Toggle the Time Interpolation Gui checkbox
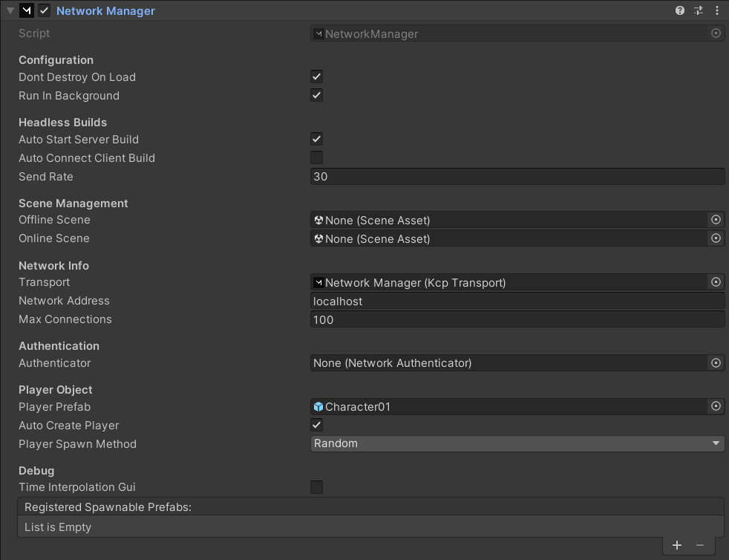The image size is (729, 560). (x=317, y=487)
